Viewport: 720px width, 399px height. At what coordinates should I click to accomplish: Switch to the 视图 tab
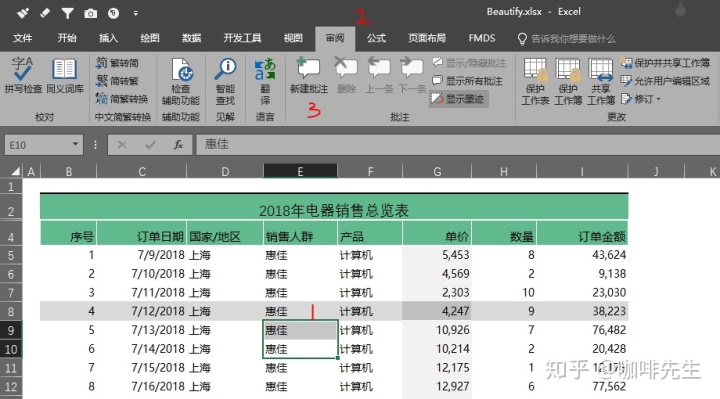point(293,38)
